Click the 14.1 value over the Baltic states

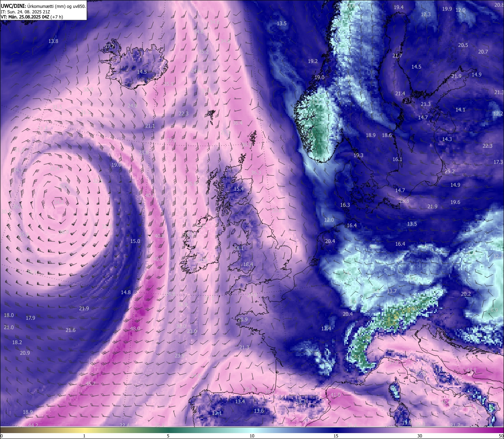coord(460,109)
